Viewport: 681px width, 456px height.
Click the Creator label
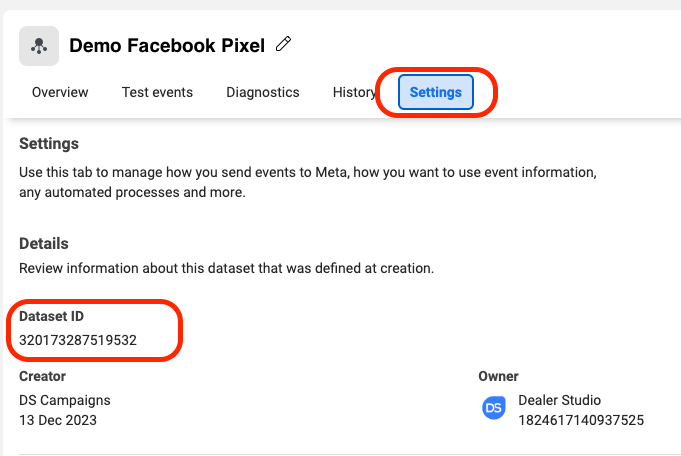pyautogui.click(x=42, y=376)
